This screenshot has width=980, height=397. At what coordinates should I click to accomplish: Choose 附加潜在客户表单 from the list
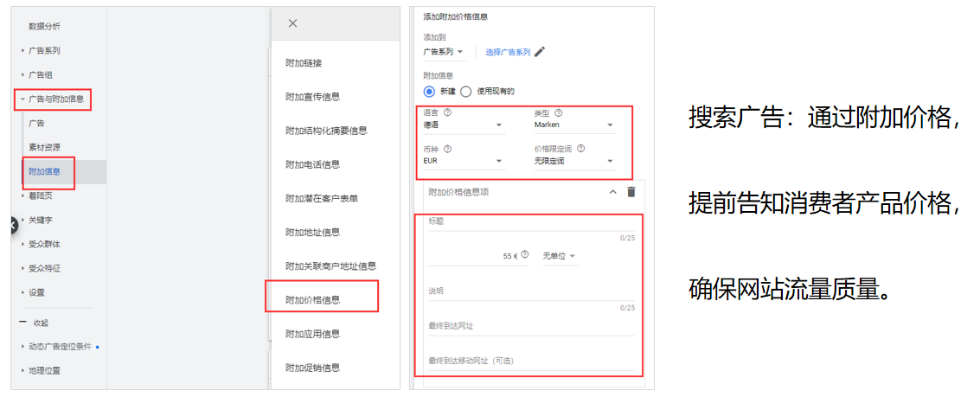pos(322,198)
